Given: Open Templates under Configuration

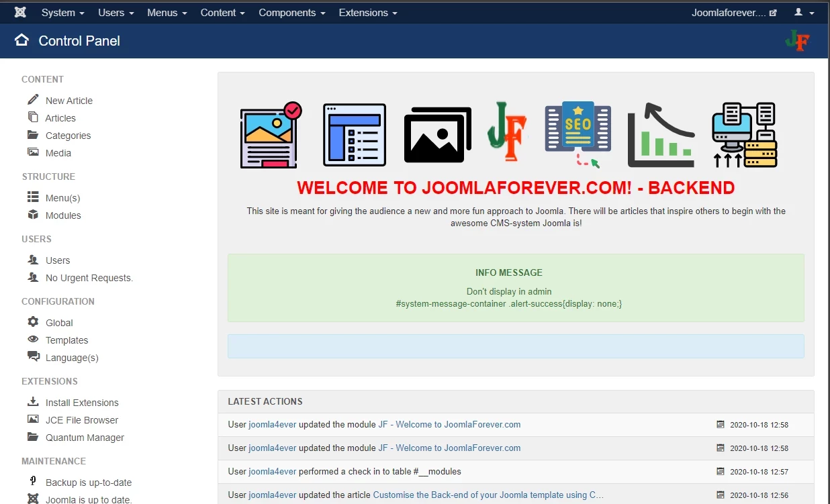Looking at the screenshot, I should tap(67, 340).
